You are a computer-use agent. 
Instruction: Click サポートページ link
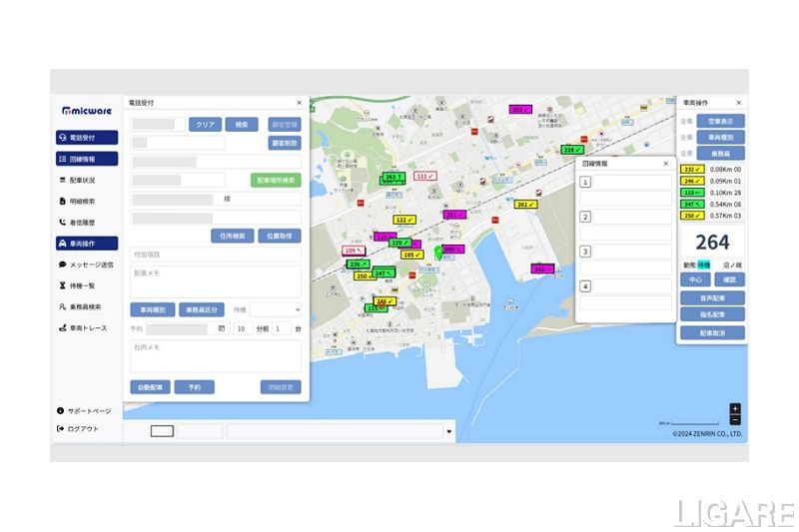pyautogui.click(x=87, y=411)
